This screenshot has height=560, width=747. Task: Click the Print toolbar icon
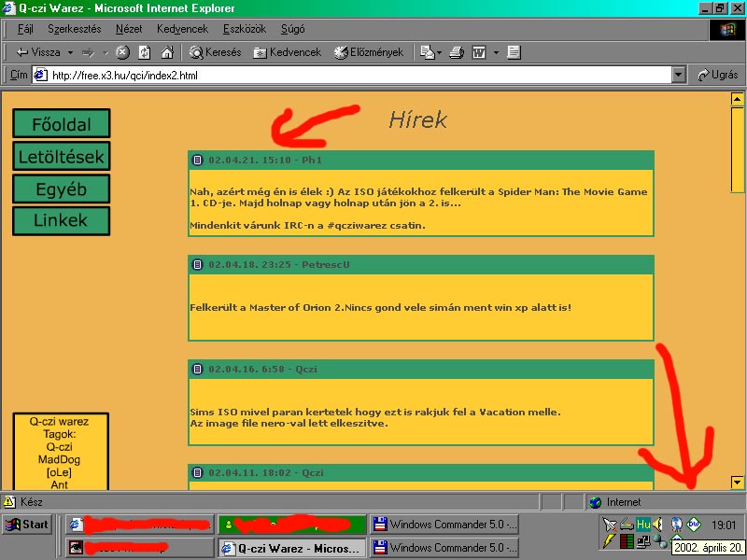point(456,52)
